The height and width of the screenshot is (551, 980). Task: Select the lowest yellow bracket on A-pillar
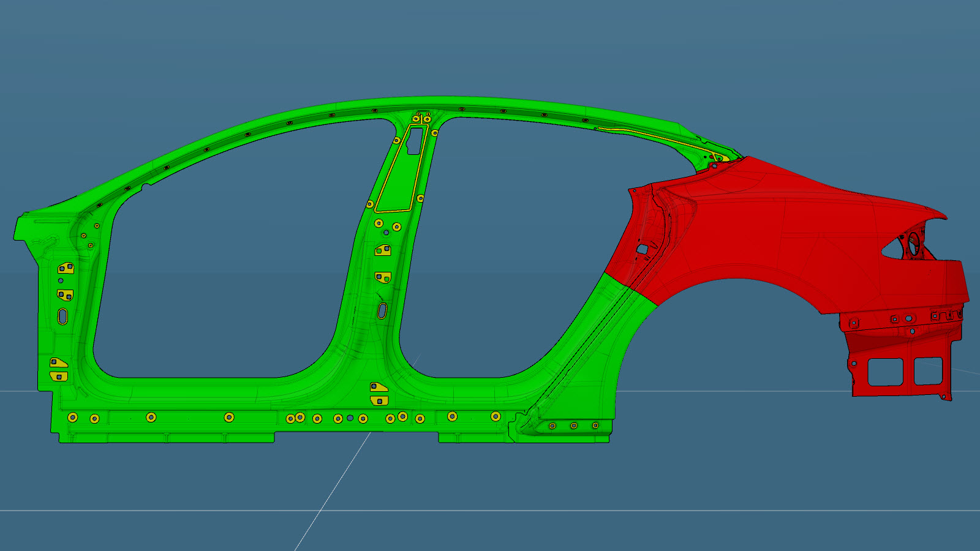click(x=59, y=376)
